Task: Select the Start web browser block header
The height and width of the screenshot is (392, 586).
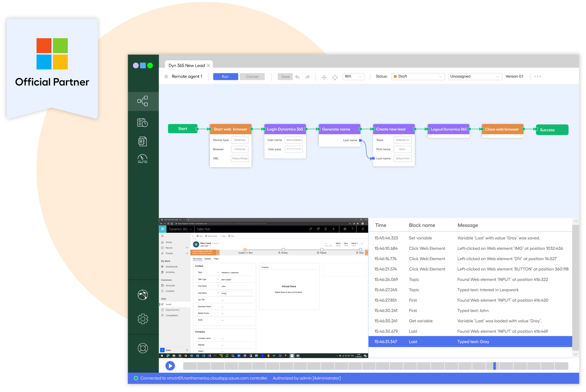Action: [x=230, y=129]
